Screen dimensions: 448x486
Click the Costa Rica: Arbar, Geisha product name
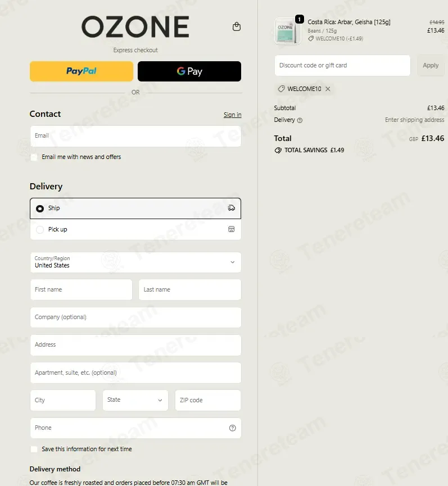point(349,22)
